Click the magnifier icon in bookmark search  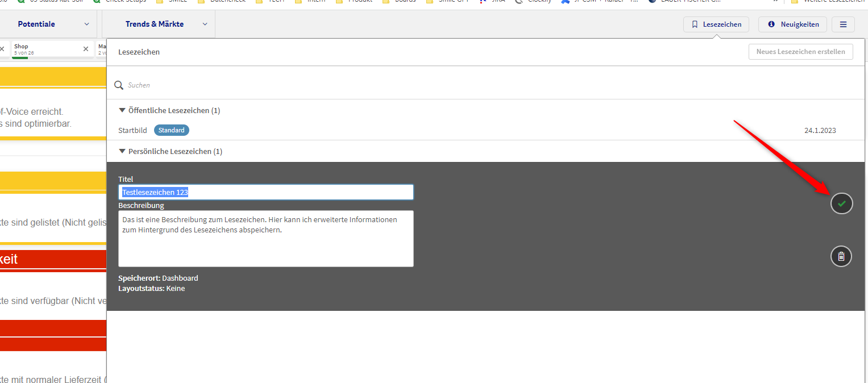119,85
